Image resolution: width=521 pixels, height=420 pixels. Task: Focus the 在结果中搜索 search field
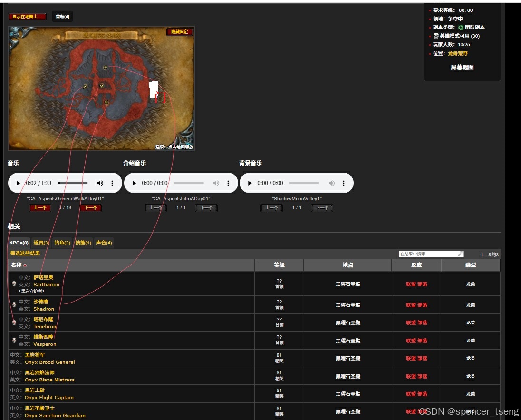[x=431, y=254]
